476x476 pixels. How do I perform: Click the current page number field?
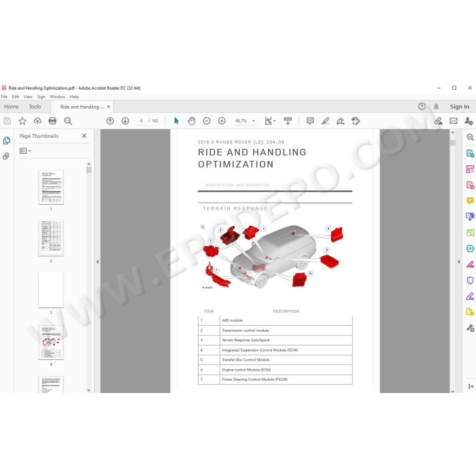pos(141,121)
